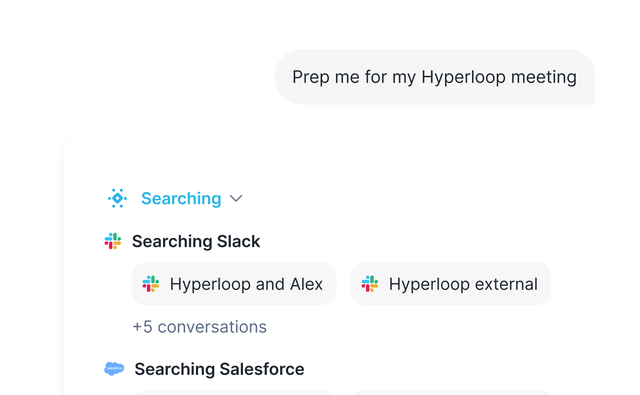The width and height of the screenshot is (640, 395).
Task: Click Slack icon inside Hyperloop and Alex chip
Action: tap(151, 284)
